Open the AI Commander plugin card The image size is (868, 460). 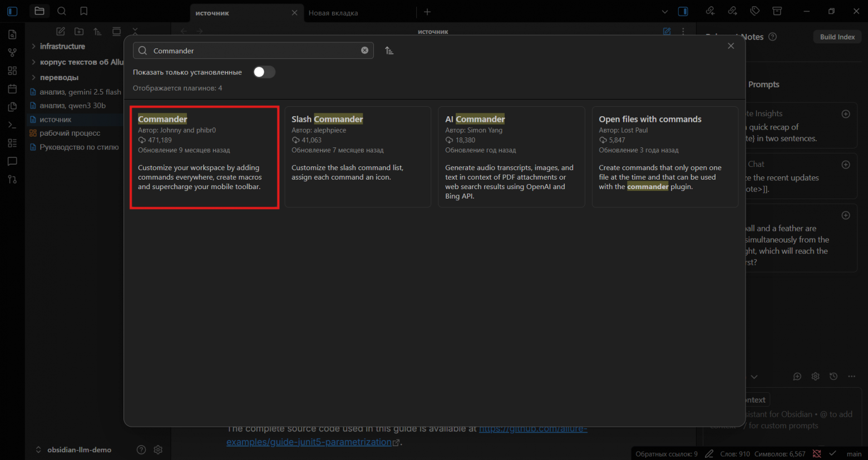(511, 157)
